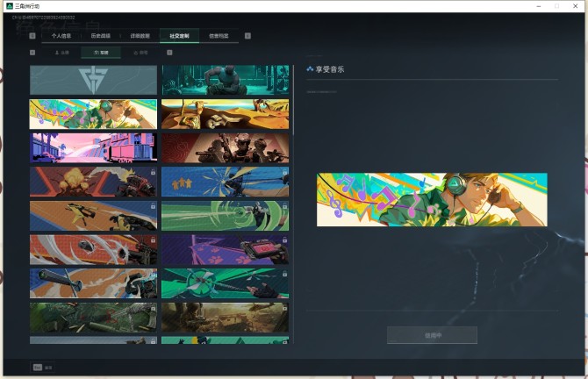Select the yellow desert dunes banner

[x=226, y=114]
